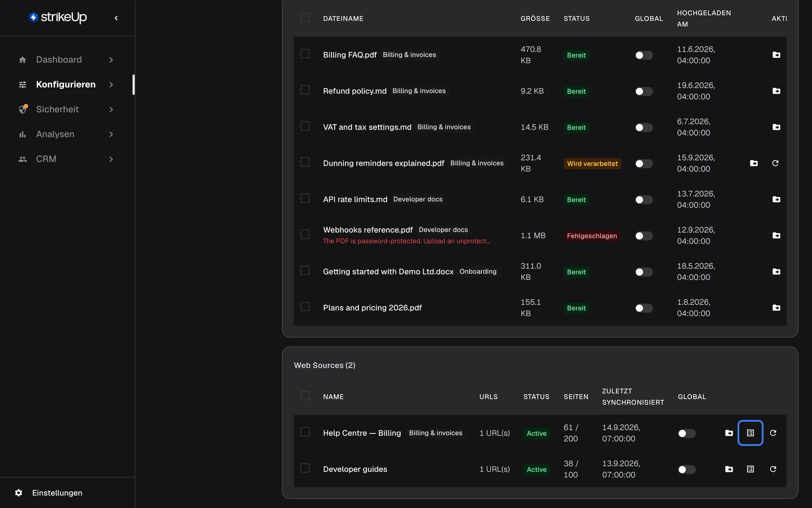Expand the Konfigurieren chevron
Image resolution: width=812 pixels, height=508 pixels.
click(111, 84)
